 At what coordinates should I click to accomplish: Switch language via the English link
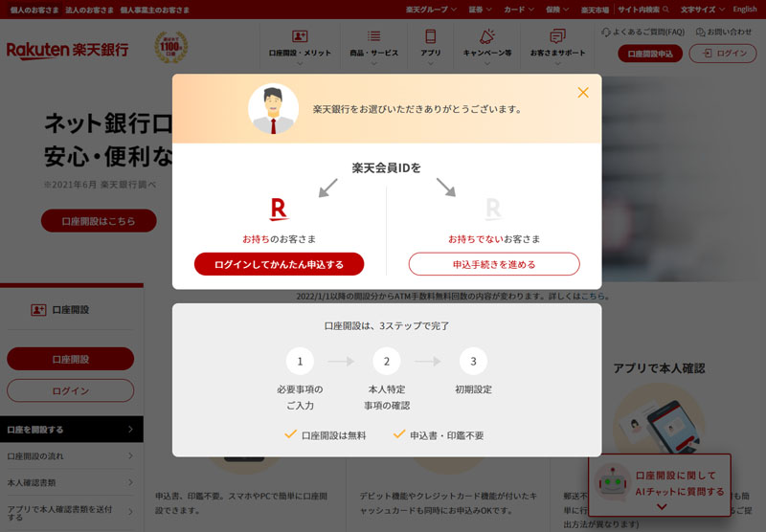pyautogui.click(x=744, y=9)
